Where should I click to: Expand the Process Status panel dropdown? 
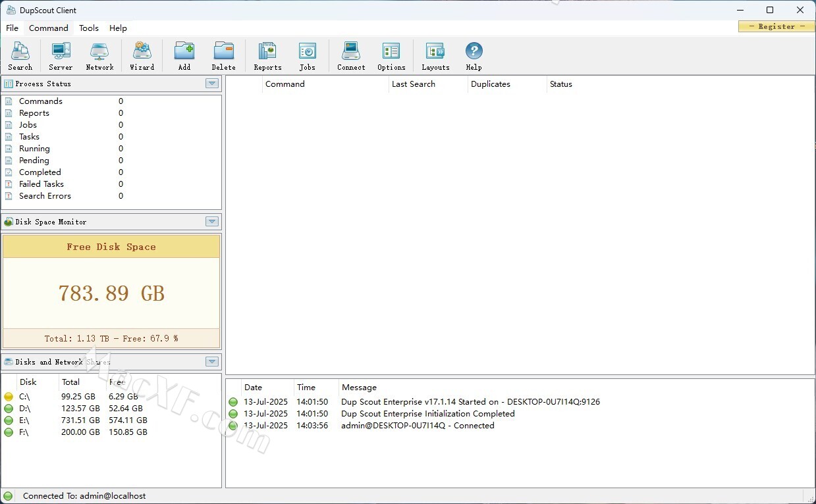click(212, 84)
